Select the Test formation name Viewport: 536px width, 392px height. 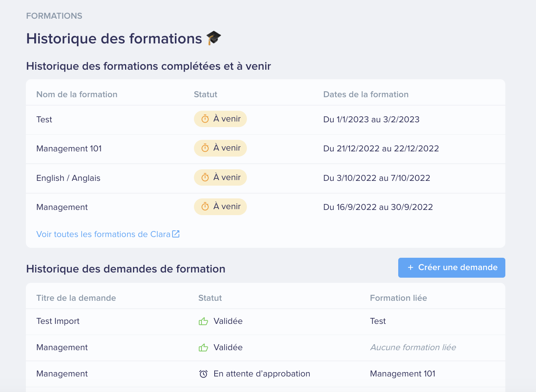[x=44, y=120]
